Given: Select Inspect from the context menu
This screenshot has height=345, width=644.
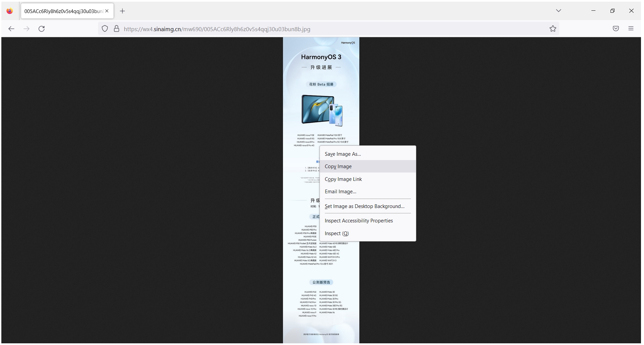Looking at the screenshot, I should coord(337,233).
